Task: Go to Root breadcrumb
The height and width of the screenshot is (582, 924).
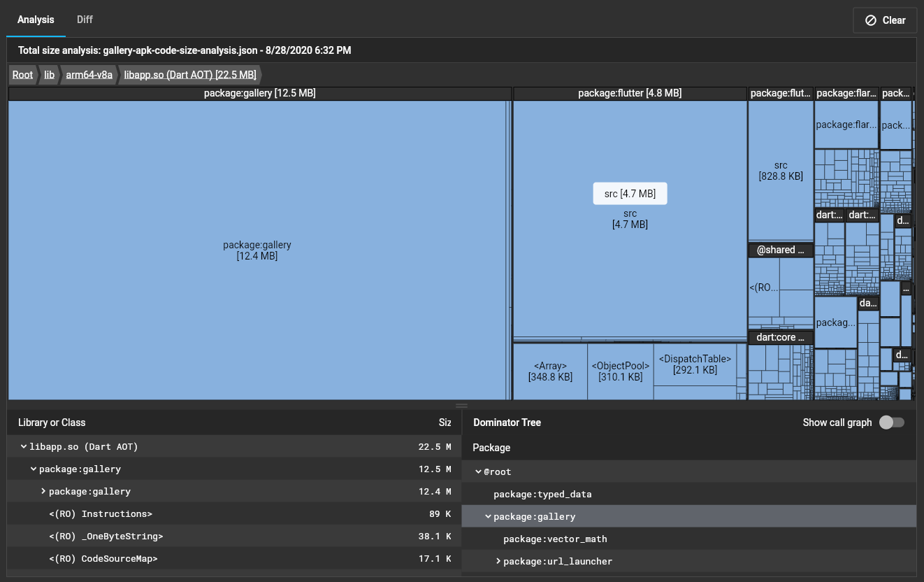Action: tap(22, 75)
